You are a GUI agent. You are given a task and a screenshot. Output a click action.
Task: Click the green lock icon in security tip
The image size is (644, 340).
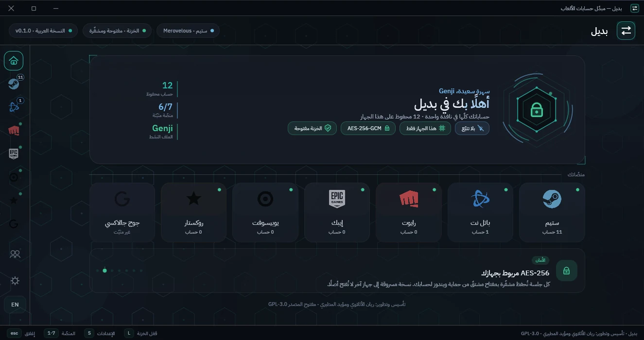(566, 271)
